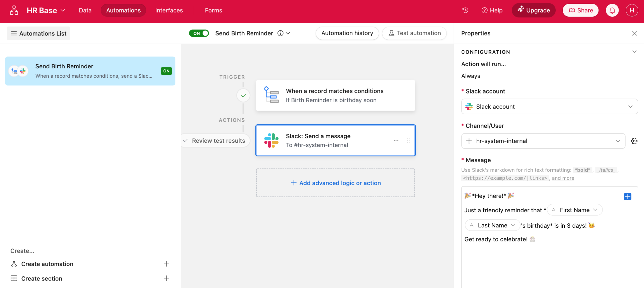Click the trigger and Slack icons on list item
The width and height of the screenshot is (644, 288).
[18, 71]
